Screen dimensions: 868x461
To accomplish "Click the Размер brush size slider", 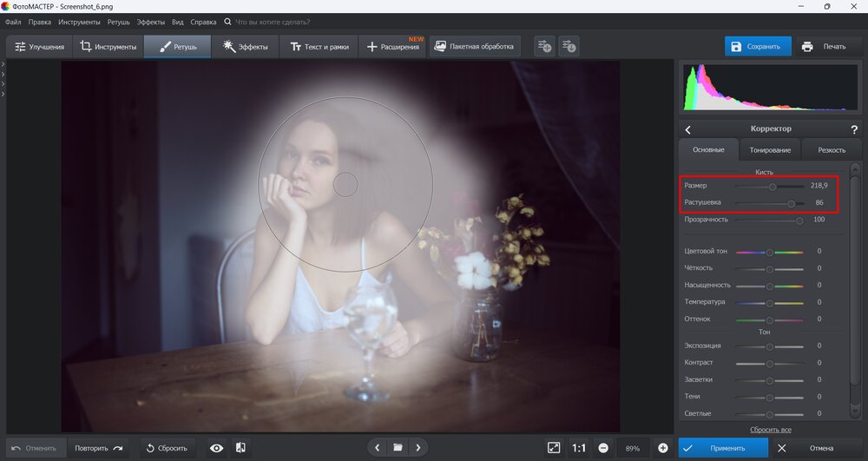I will tap(770, 186).
